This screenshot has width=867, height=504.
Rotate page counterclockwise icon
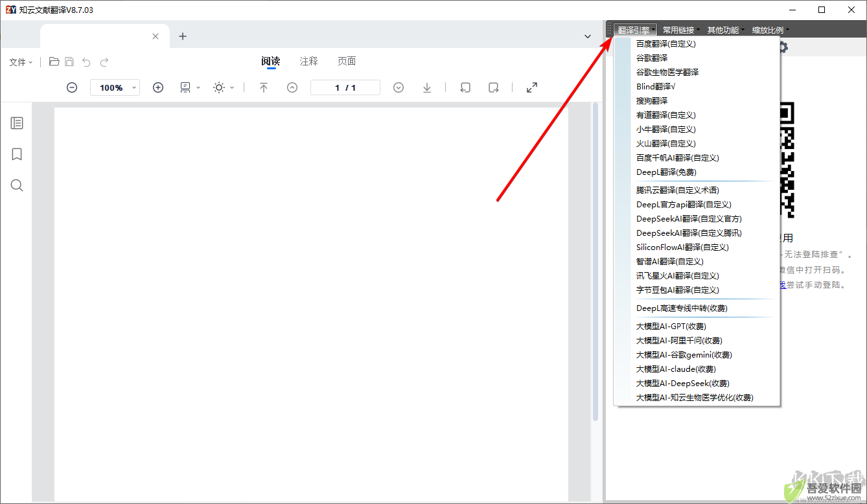pos(465,87)
